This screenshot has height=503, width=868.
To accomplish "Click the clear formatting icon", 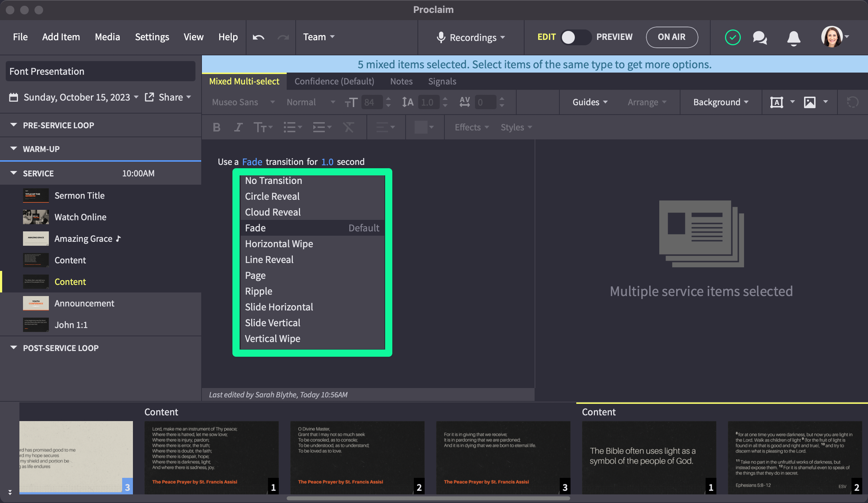I will point(348,127).
